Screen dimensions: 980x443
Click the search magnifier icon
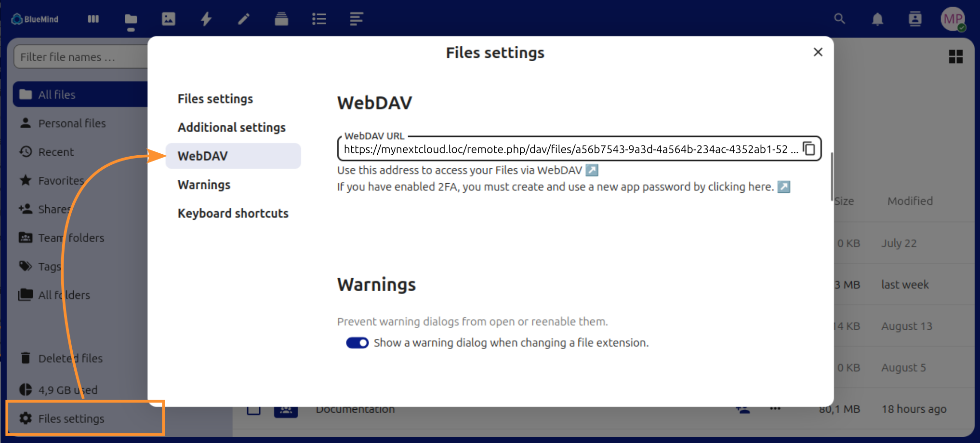[839, 19]
